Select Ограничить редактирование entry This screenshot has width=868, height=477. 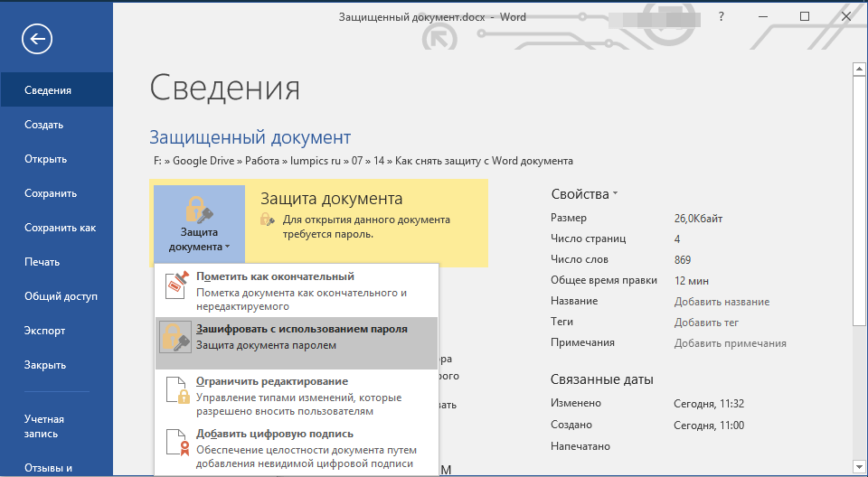click(x=297, y=396)
